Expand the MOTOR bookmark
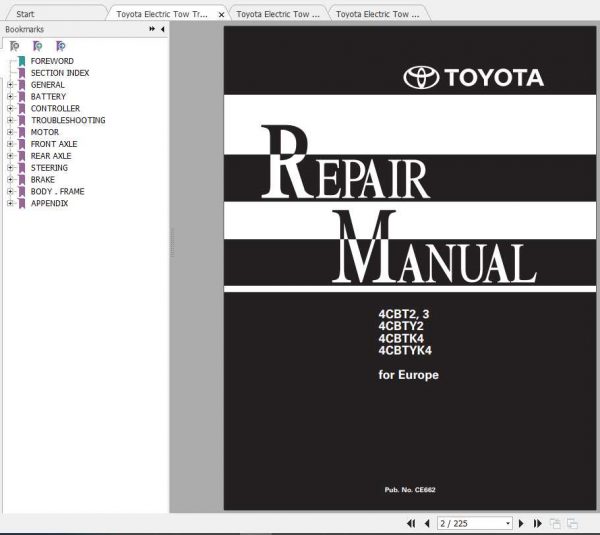Viewport: 600px width, 535px height. 10,132
